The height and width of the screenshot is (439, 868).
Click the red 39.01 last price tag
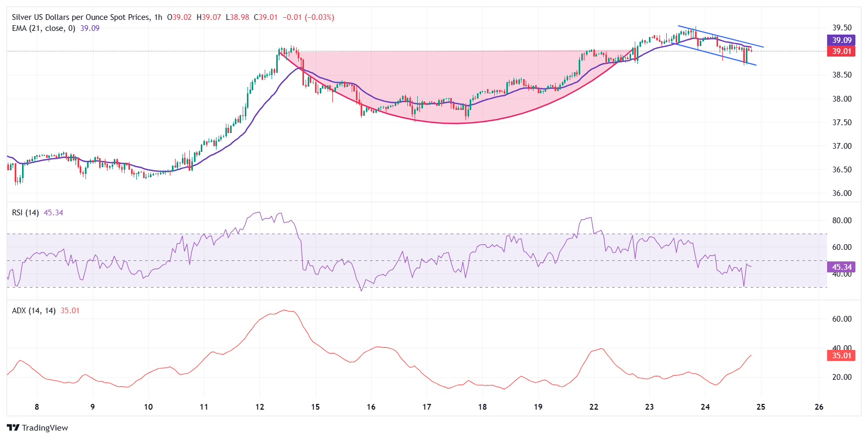pyautogui.click(x=841, y=51)
